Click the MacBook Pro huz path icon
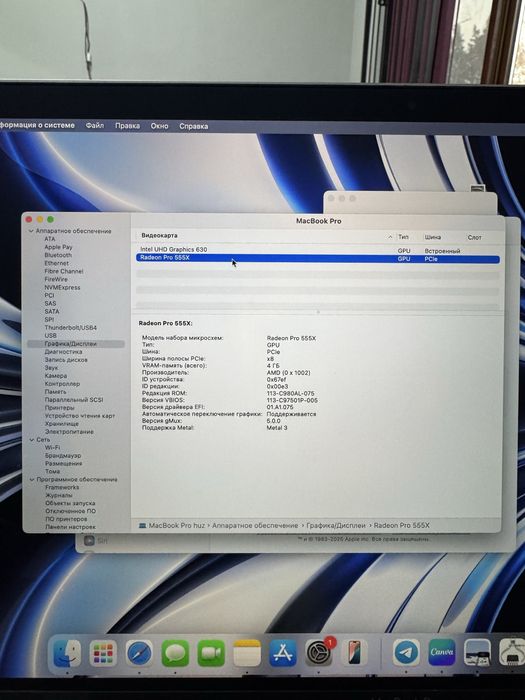Viewport: 525px width, 700px height. tap(142, 525)
